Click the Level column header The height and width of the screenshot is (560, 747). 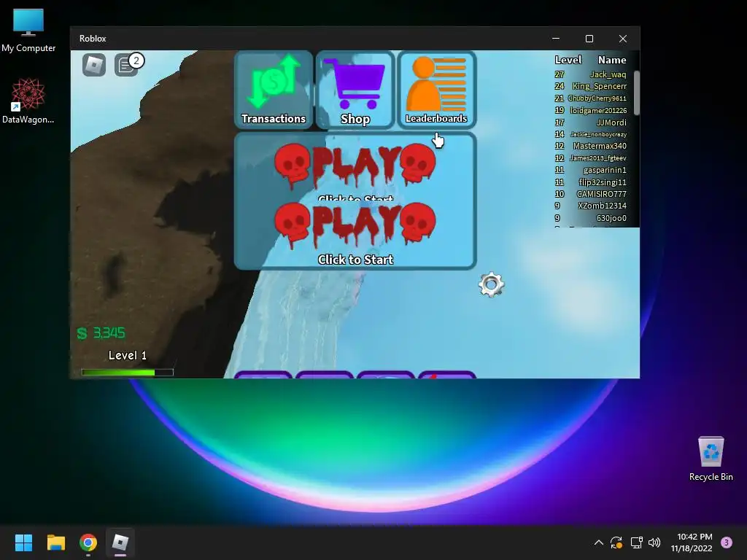pos(568,60)
